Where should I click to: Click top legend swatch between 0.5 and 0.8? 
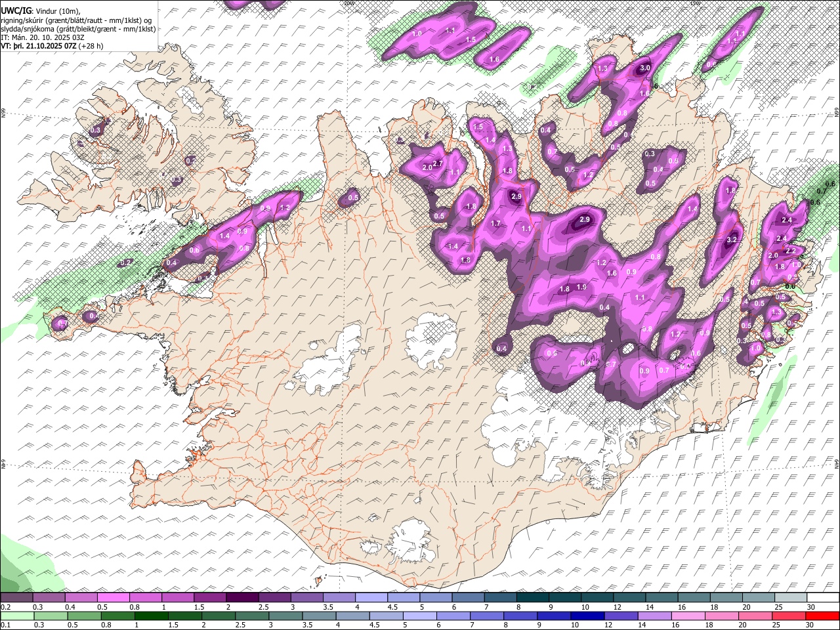pos(113,598)
